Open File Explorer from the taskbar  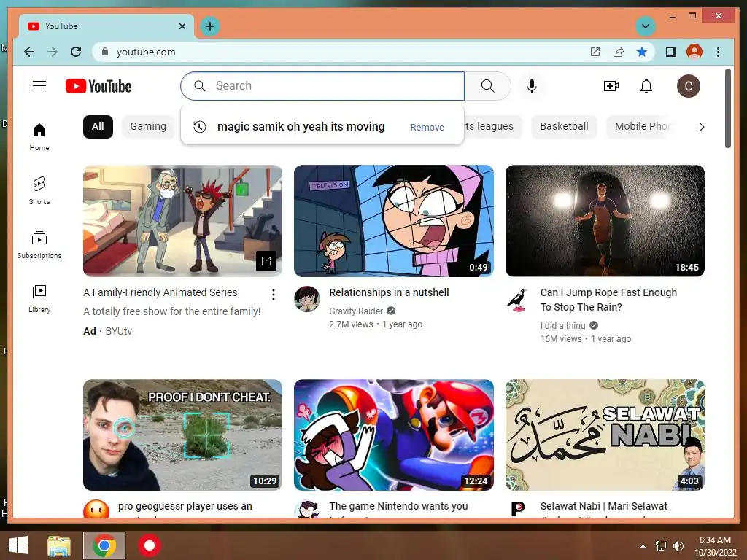[59, 545]
